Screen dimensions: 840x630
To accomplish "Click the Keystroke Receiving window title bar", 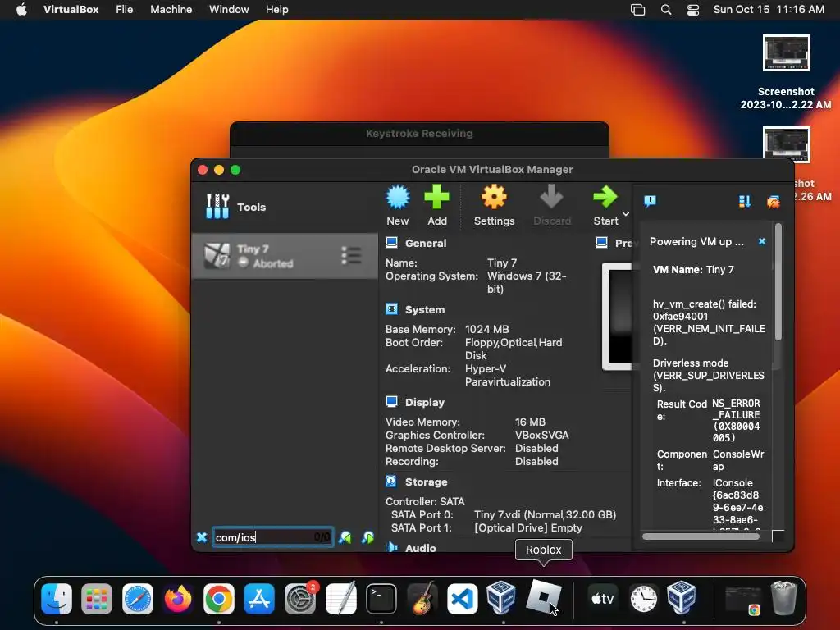I will pos(419,134).
